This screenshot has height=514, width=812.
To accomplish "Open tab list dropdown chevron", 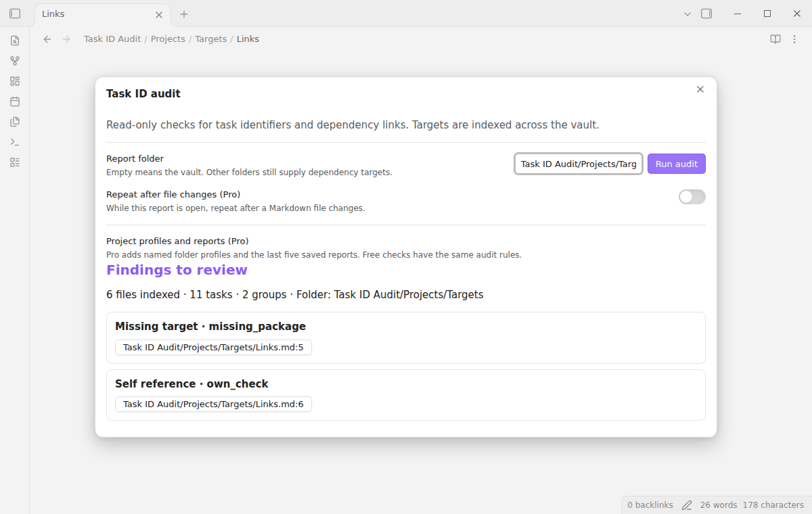I will (687, 14).
